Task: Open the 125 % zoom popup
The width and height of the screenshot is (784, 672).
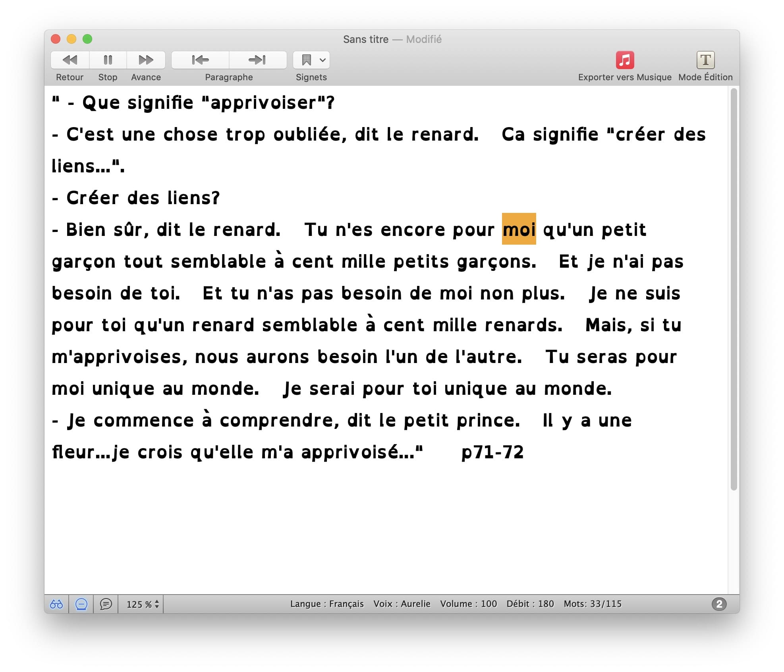Action: [x=142, y=604]
